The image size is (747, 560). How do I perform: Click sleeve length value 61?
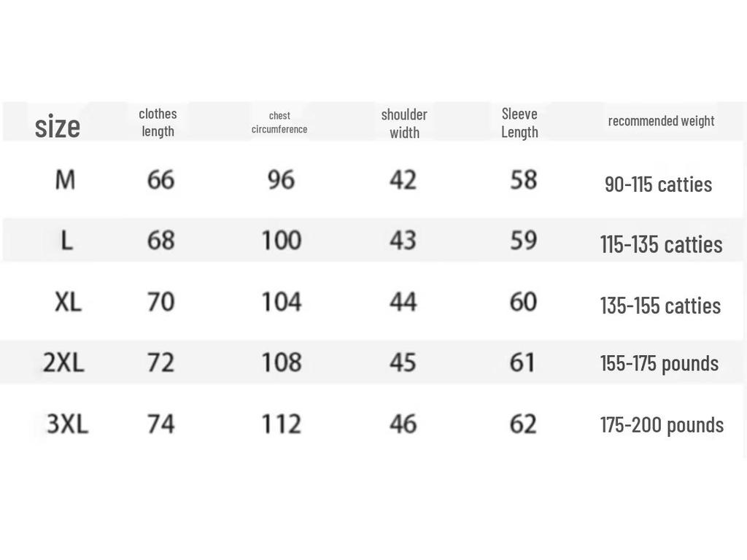click(522, 362)
